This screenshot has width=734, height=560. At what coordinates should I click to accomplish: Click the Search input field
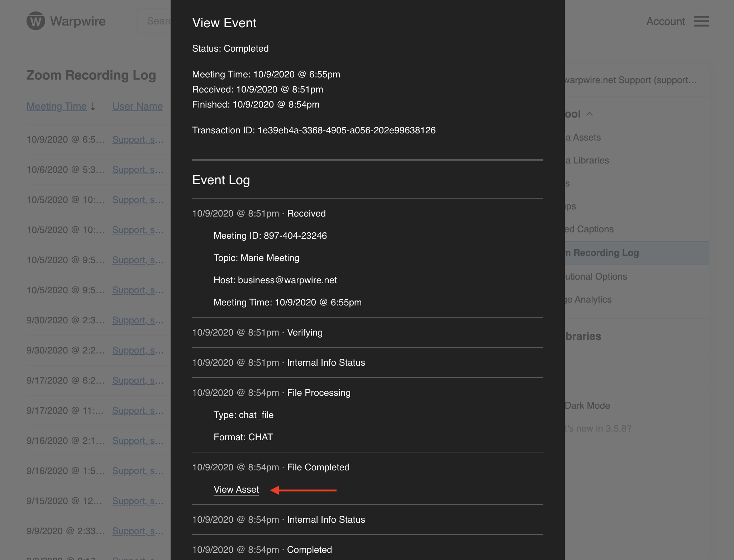[154, 21]
